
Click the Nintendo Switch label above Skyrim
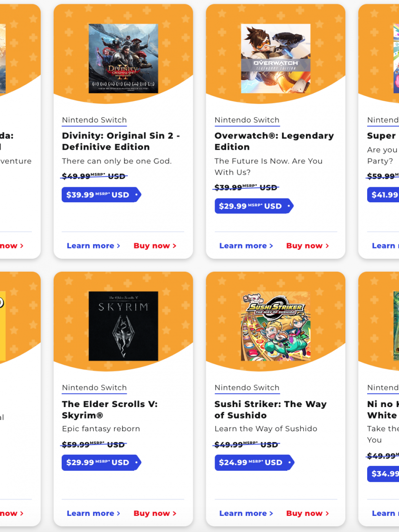pos(95,388)
